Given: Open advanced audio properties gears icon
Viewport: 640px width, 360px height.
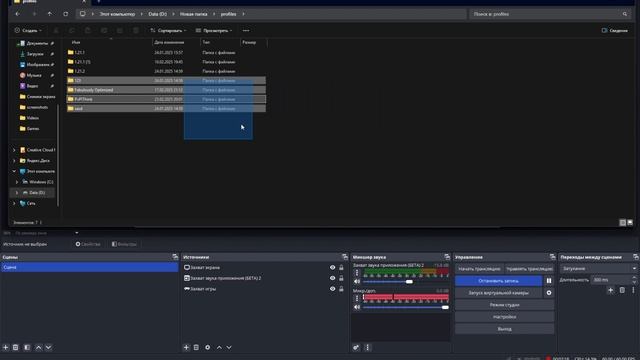Looking at the screenshot, I should point(356,347).
